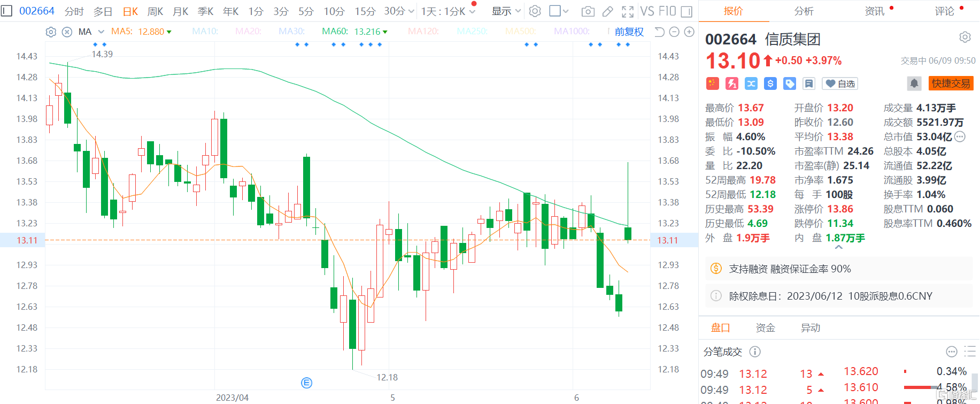Click the blue price tag icon
980x404 pixels.
(790, 83)
